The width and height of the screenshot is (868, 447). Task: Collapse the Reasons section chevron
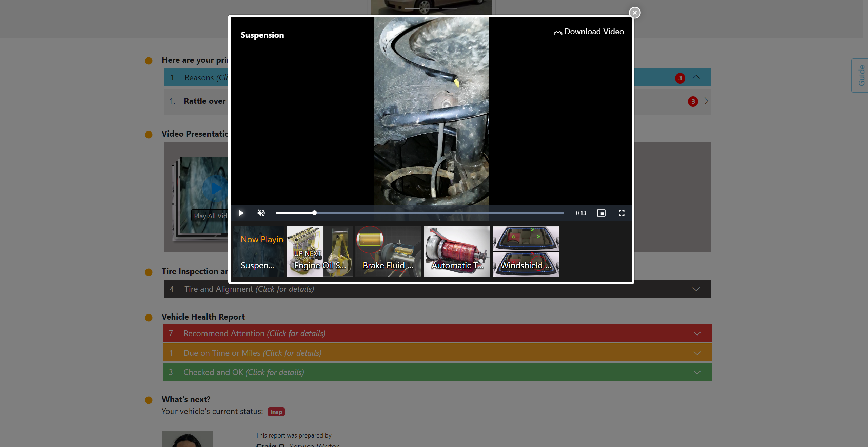pyautogui.click(x=696, y=77)
